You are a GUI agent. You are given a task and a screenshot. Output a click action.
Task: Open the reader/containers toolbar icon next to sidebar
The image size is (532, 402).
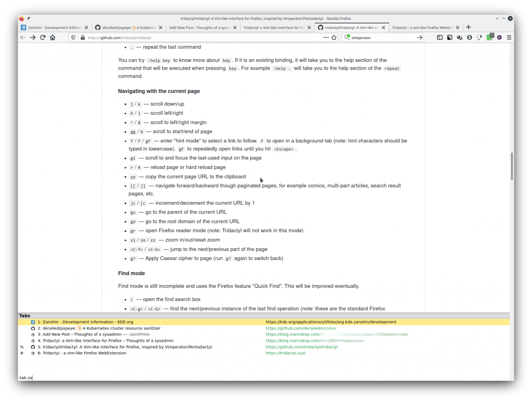coord(449,38)
